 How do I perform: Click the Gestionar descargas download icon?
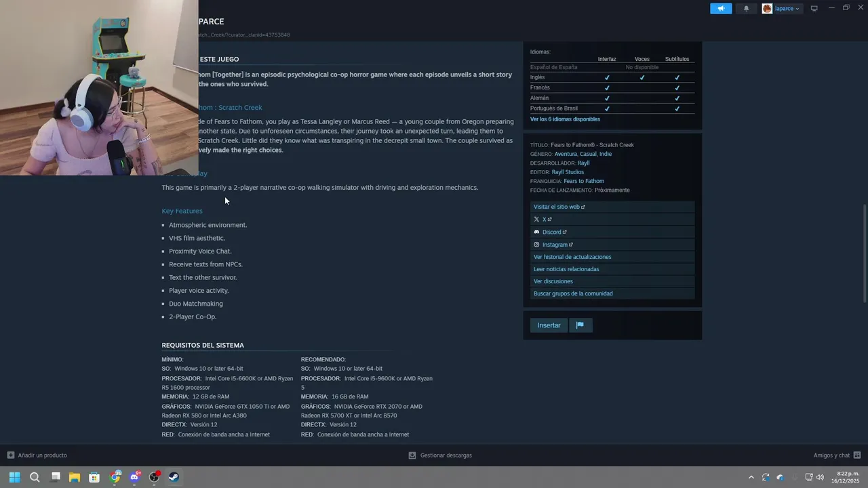coord(412,455)
